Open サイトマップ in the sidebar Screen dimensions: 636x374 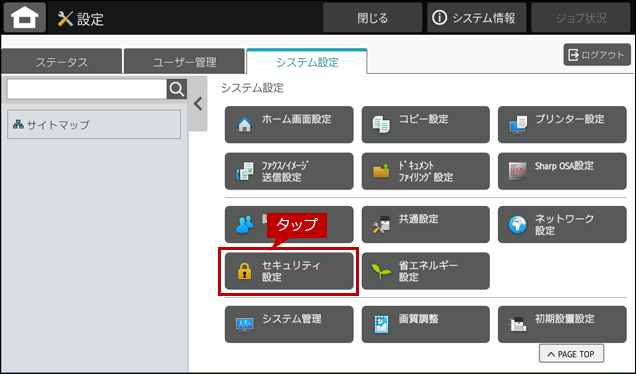coord(94,125)
